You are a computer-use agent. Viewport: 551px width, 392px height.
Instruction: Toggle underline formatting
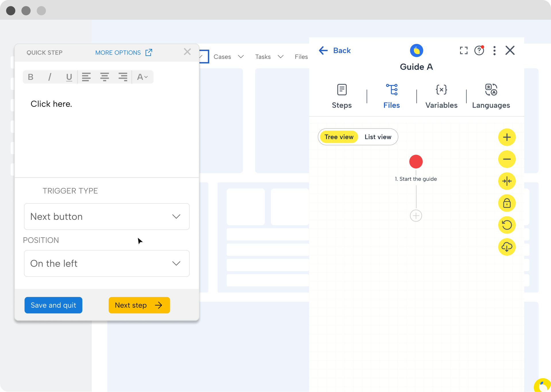69,77
